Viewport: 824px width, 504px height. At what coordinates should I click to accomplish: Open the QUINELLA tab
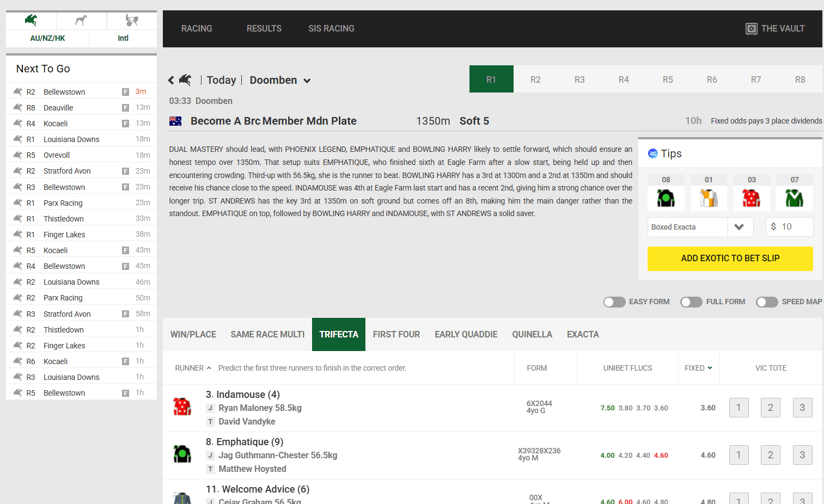coord(532,334)
